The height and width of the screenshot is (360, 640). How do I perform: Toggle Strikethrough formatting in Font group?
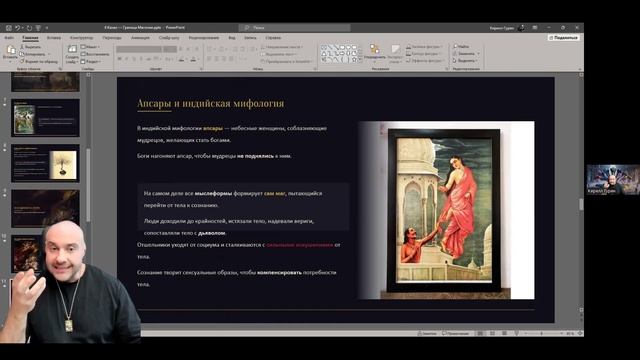[149, 59]
